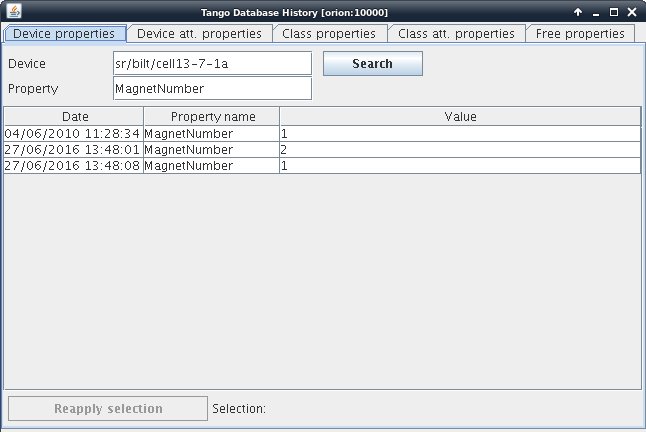This screenshot has width=646, height=432.
Task: Go to Class att. properties tab
Action: pyautogui.click(x=456, y=33)
